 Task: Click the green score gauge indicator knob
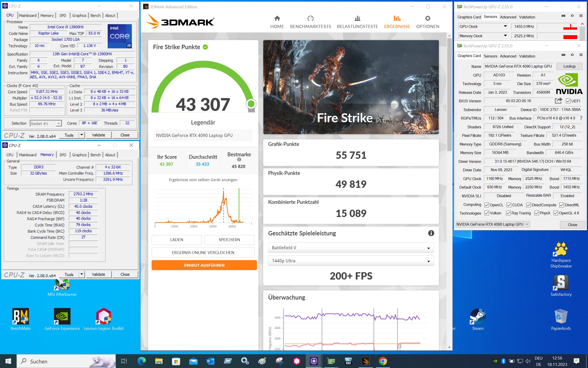click(x=251, y=104)
